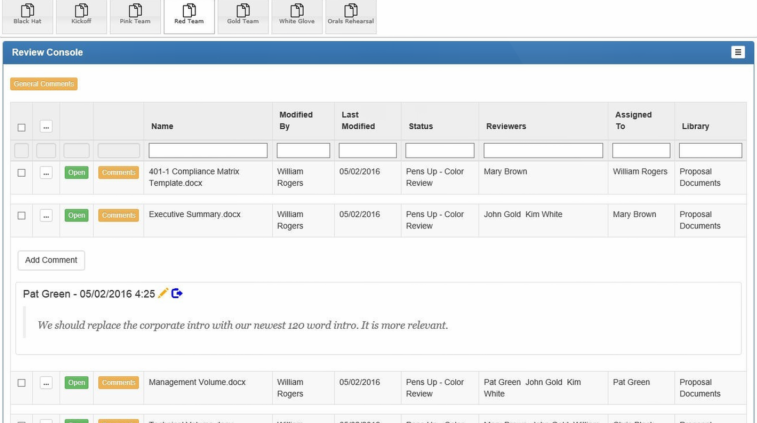Show Comments for 401-1 Compliance Matrix Template
Viewport: 757px width, 423px height.
pyautogui.click(x=118, y=172)
